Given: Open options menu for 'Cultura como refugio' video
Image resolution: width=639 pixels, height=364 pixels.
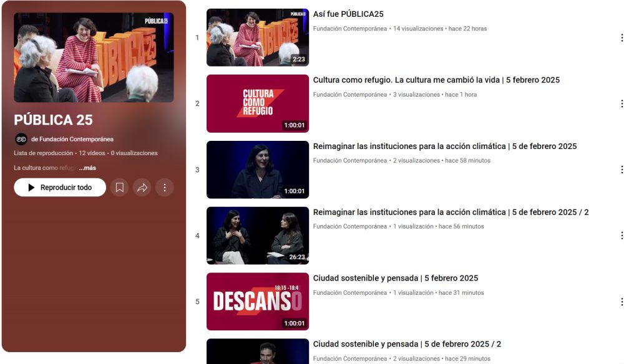Looking at the screenshot, I should point(622,103).
